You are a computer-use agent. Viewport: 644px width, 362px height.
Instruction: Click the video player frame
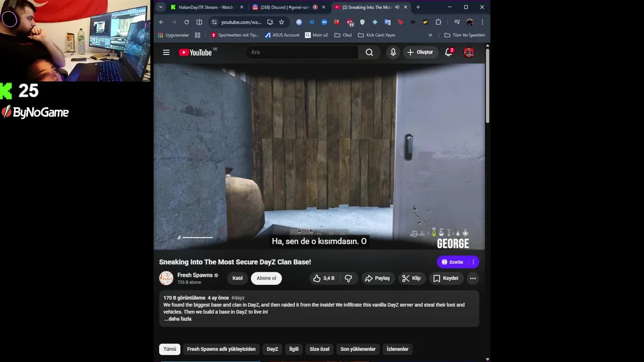click(319, 156)
